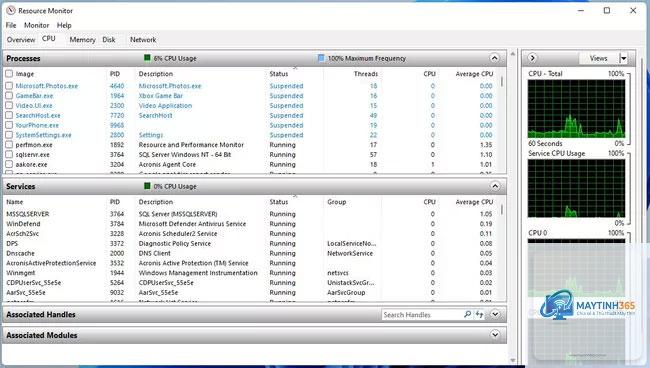The image size is (650, 368).
Task: Check the GameBar.exe process checkbox
Action: coord(9,96)
